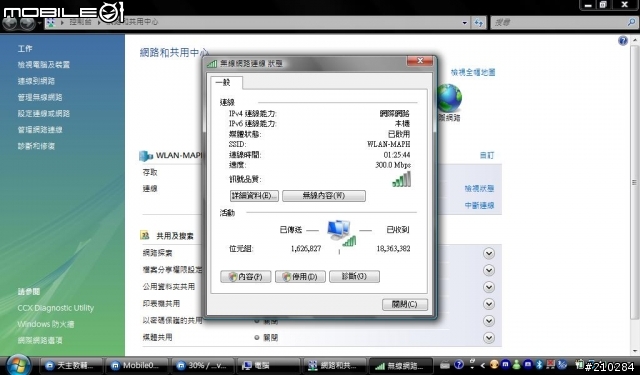Screen dimensions: 640x375
Task: Click the sent bytes value 1,626,827
Action: [x=306, y=249]
